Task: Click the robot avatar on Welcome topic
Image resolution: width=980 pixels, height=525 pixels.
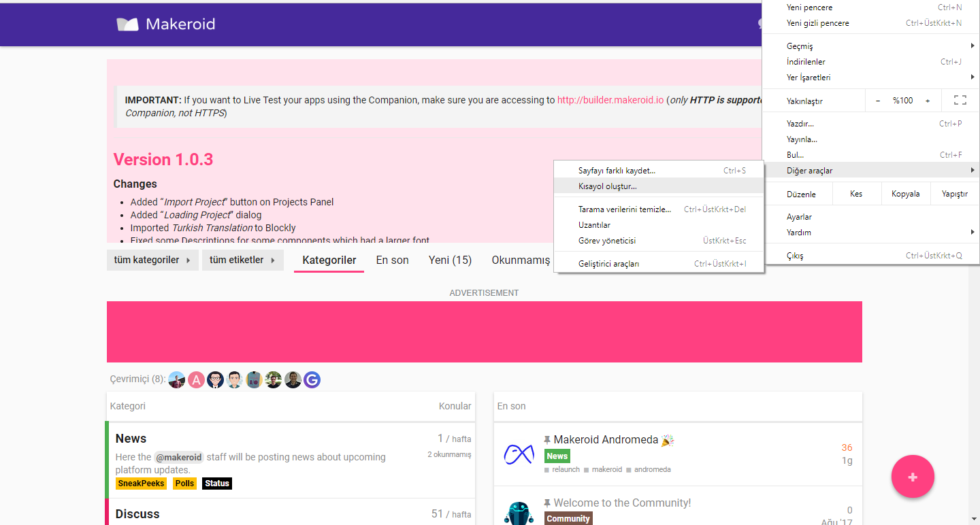Action: 519,513
